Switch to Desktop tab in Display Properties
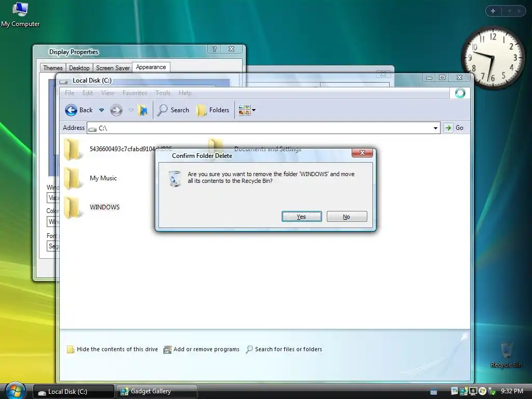This screenshot has width=532, height=399. tap(79, 68)
